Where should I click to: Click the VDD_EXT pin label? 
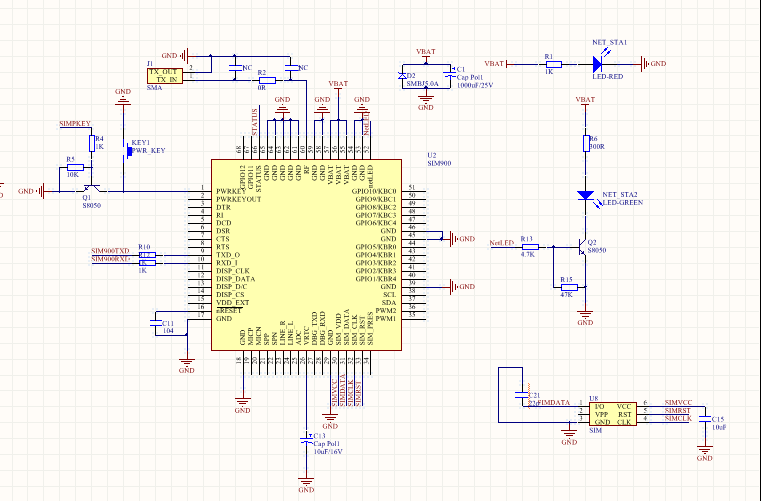point(232,302)
